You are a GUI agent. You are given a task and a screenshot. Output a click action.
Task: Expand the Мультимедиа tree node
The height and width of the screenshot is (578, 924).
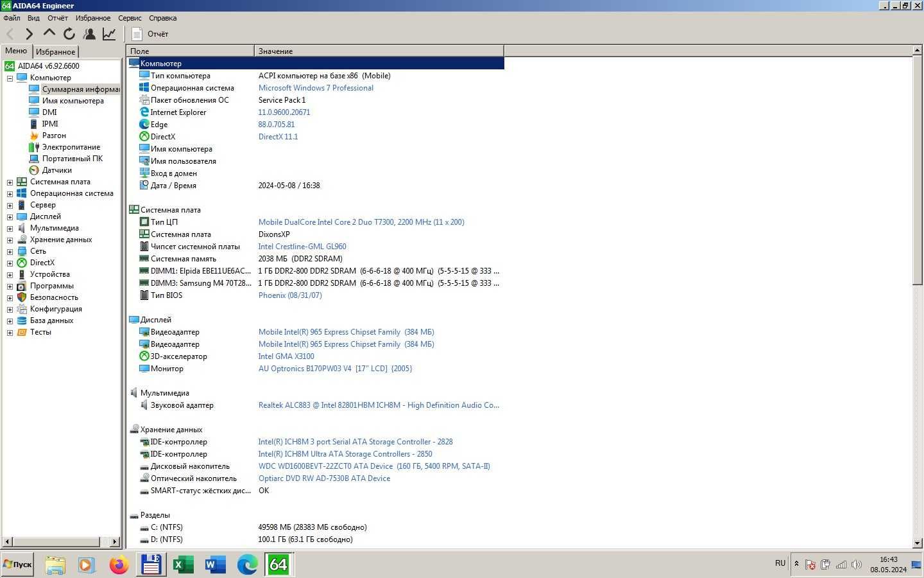pyautogui.click(x=10, y=229)
